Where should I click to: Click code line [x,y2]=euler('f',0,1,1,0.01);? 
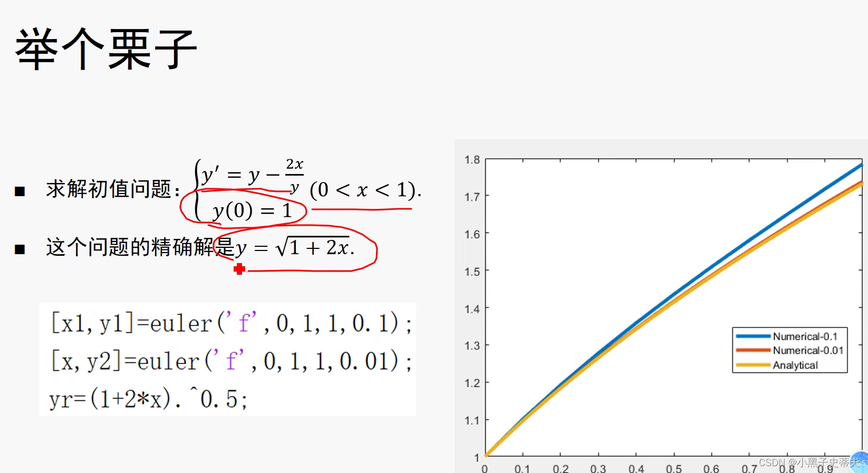pos(232,361)
